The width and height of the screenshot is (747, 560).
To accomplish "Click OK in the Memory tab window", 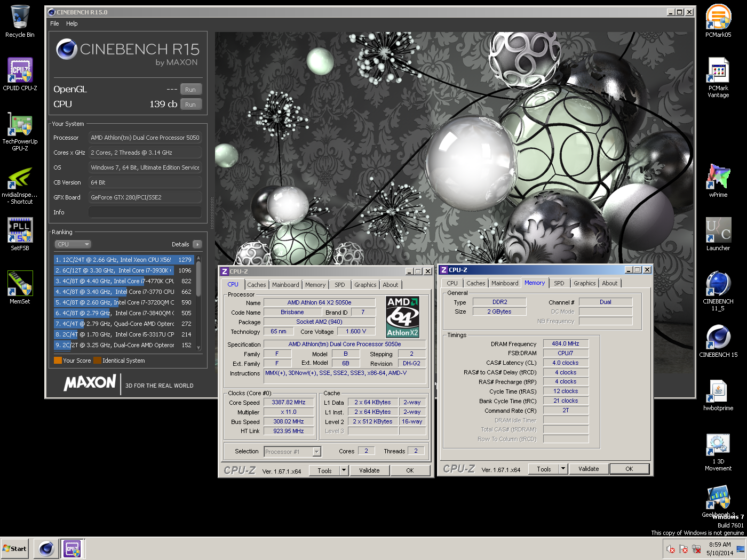I will [629, 469].
